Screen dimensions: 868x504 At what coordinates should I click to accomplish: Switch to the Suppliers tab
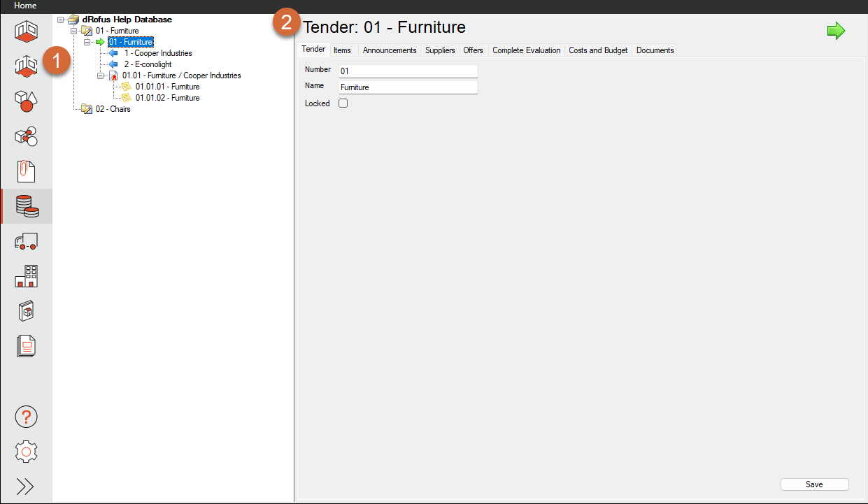tap(440, 50)
